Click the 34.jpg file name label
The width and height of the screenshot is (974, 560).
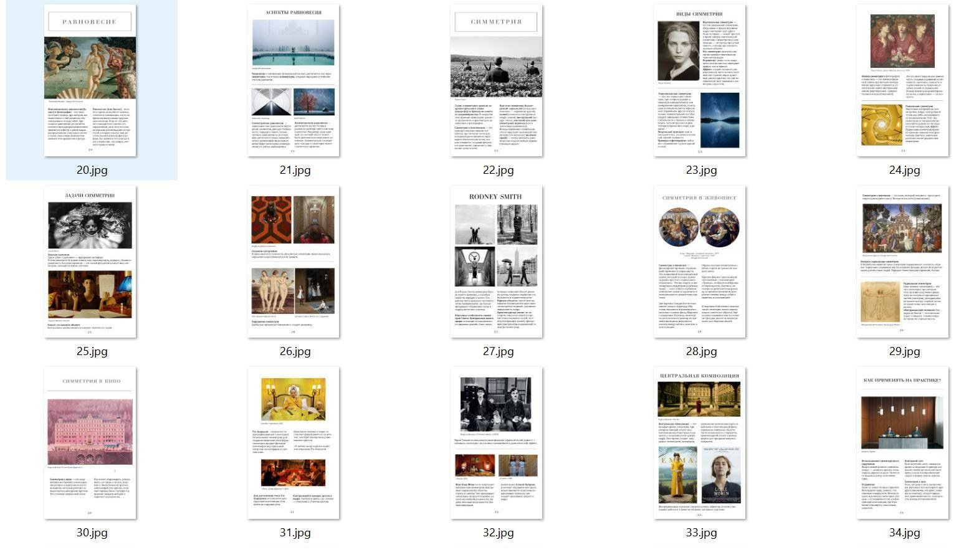(x=905, y=533)
